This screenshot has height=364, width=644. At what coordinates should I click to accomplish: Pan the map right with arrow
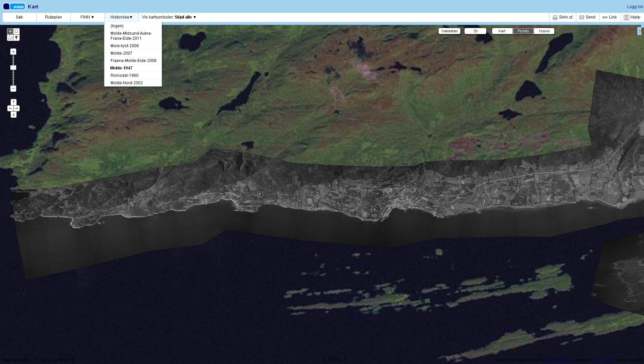[17, 108]
